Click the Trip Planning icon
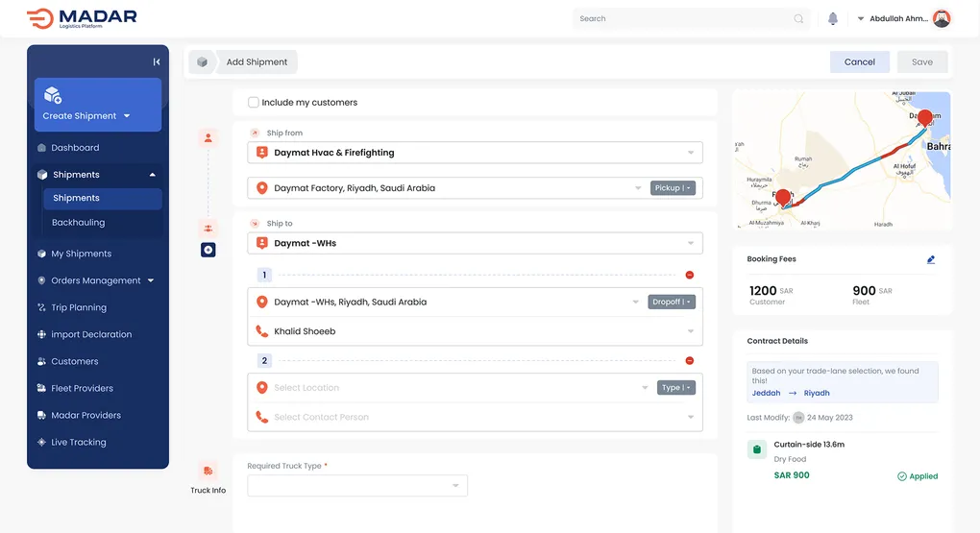This screenshot has height=533, width=980. click(42, 307)
